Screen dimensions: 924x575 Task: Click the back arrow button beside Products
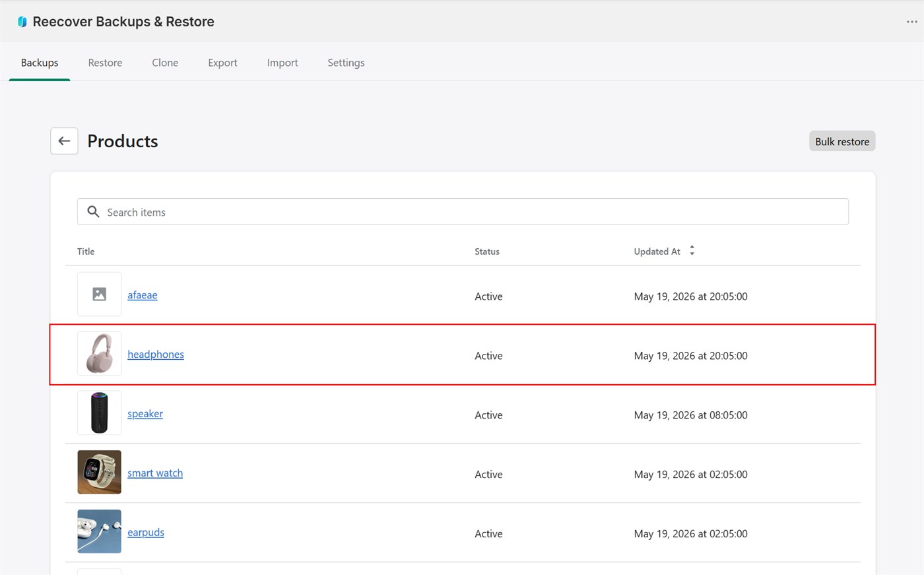[64, 141]
